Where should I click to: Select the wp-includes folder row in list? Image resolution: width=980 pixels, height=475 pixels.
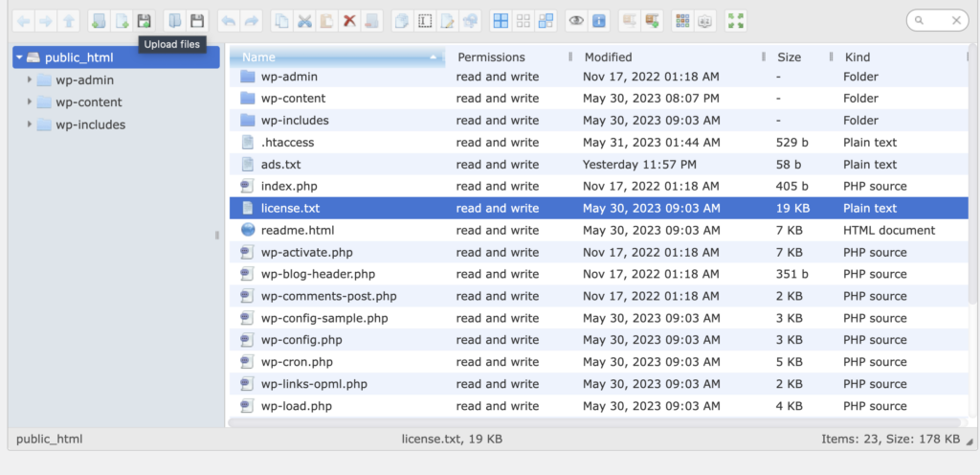[599, 121]
